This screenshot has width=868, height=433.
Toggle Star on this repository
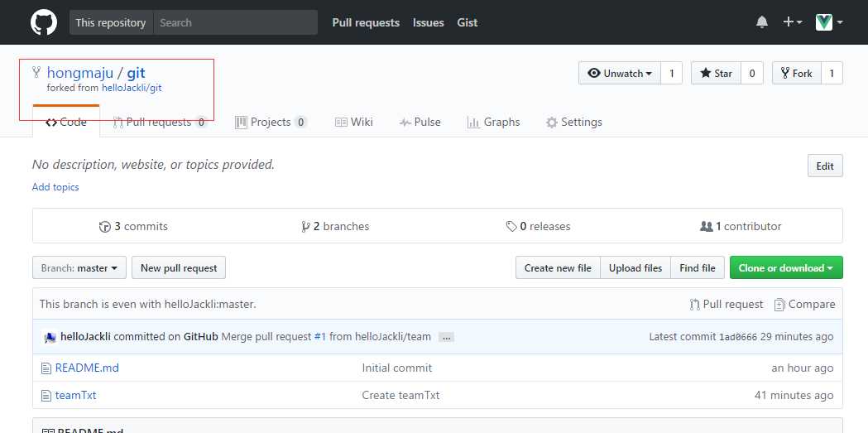[x=716, y=74]
